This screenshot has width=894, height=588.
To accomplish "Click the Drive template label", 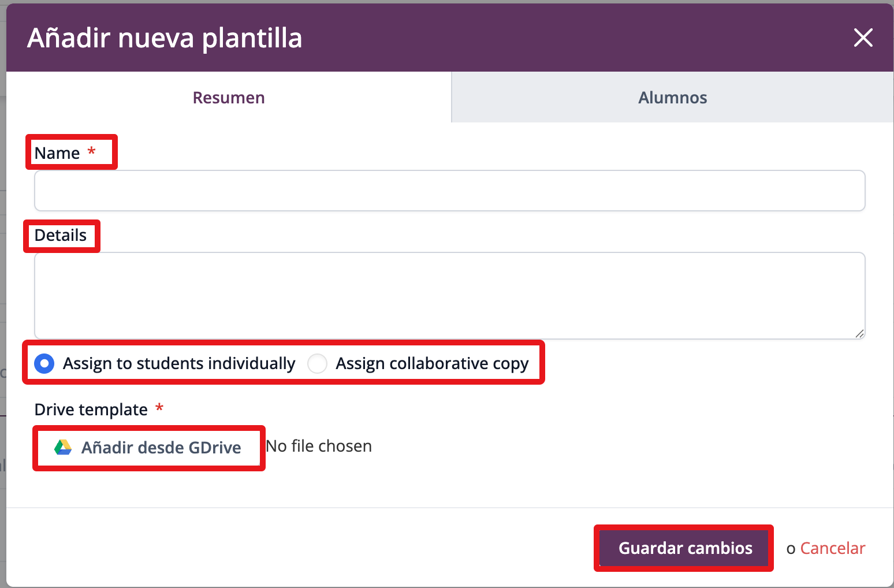I will (91, 410).
